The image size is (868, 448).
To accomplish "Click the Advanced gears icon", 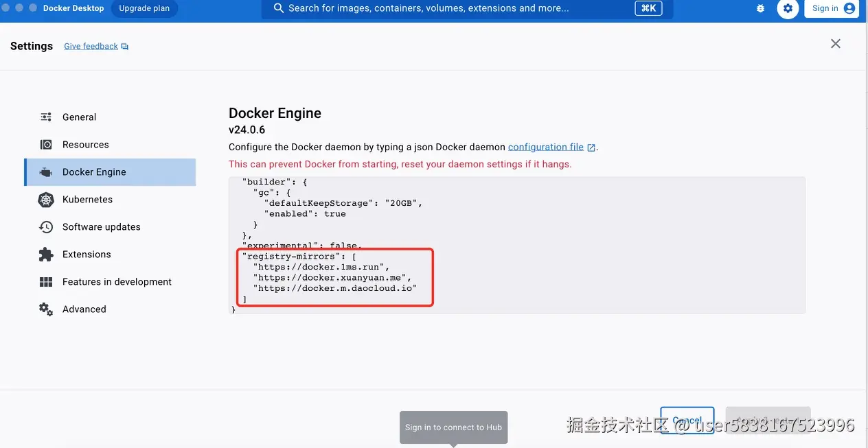I will (x=46, y=309).
